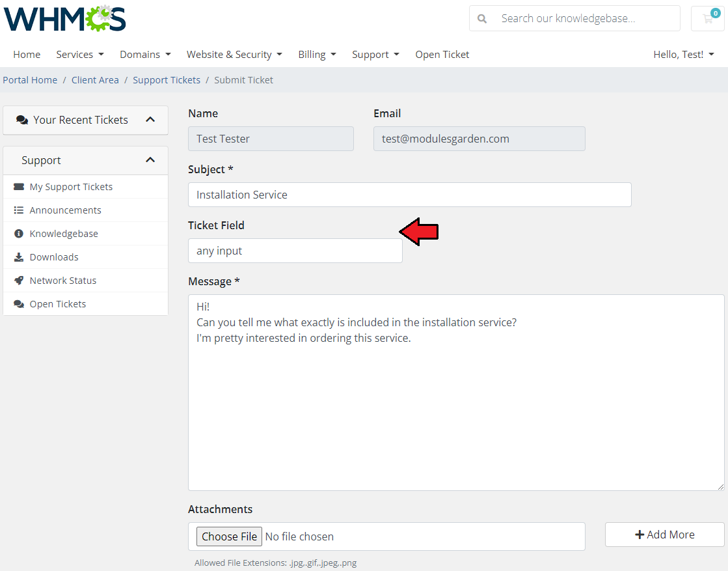Open Announcements in the sidebar

[85, 210]
